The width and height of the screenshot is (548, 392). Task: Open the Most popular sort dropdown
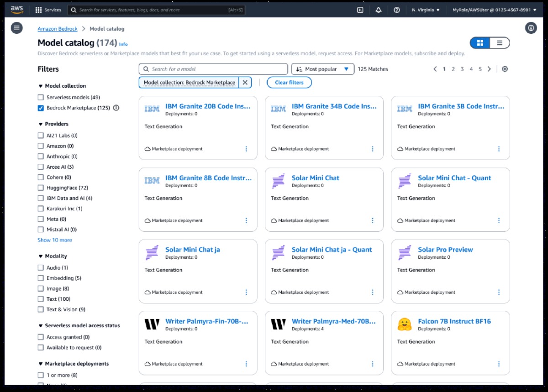tap(322, 69)
